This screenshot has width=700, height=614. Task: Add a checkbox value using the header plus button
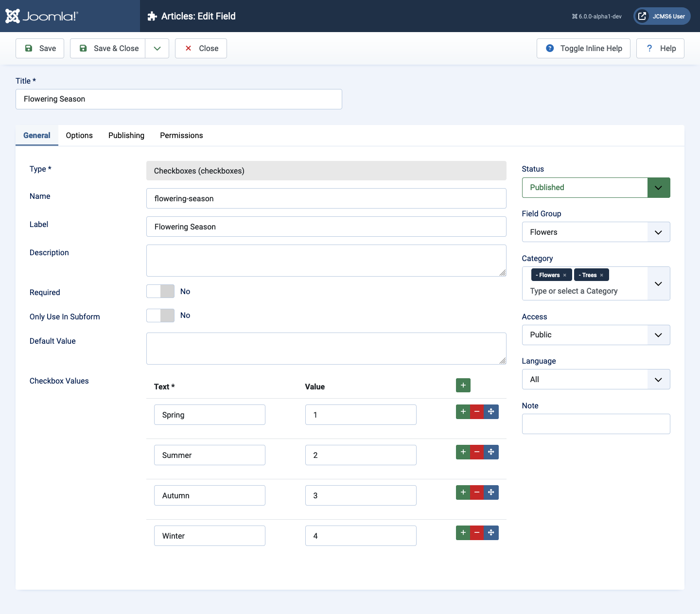coord(463,386)
